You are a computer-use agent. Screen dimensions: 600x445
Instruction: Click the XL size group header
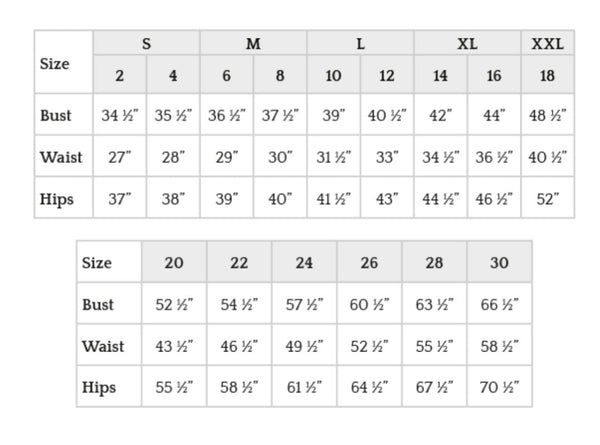pyautogui.click(x=467, y=44)
